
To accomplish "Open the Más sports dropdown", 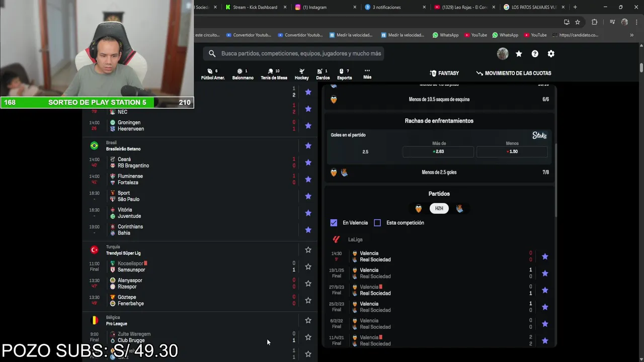I will tap(367, 74).
